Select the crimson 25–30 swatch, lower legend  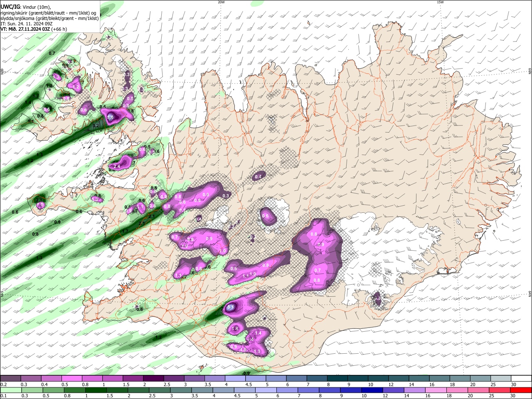coord(500,390)
